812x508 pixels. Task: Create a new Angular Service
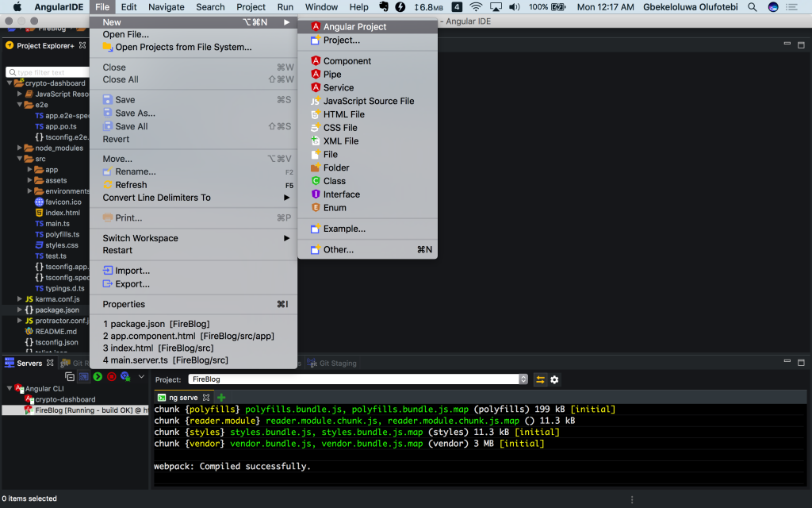tap(367, 87)
